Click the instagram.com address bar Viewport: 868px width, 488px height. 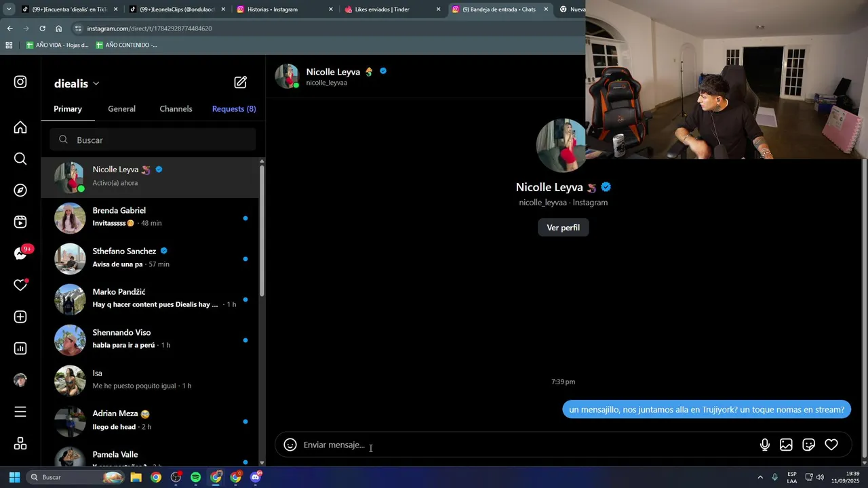point(325,28)
